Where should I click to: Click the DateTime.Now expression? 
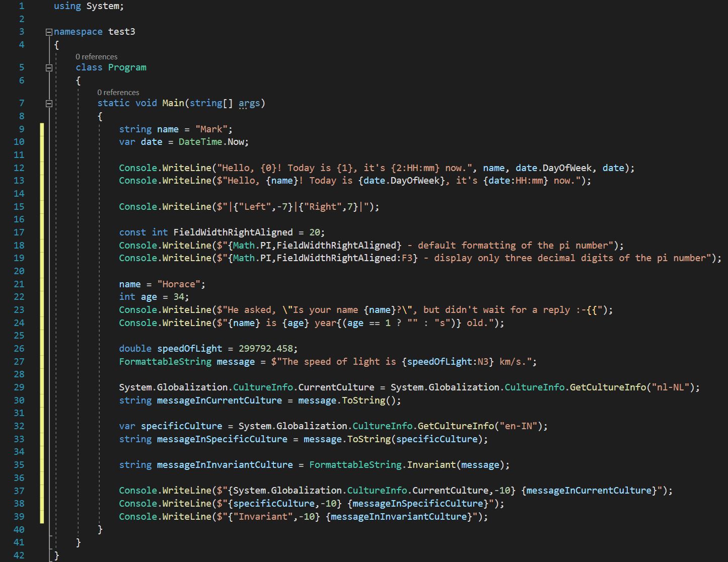211,141
